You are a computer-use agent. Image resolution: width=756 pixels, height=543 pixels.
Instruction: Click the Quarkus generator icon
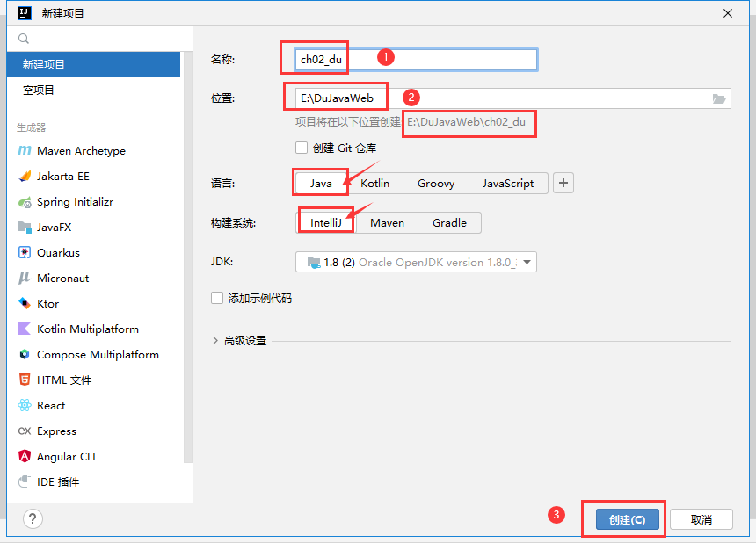click(25, 253)
